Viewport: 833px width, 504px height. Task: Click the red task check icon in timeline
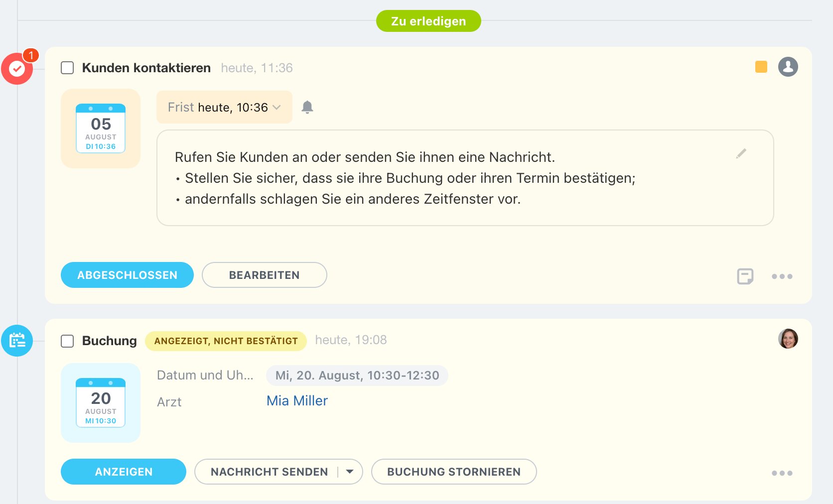(x=17, y=69)
